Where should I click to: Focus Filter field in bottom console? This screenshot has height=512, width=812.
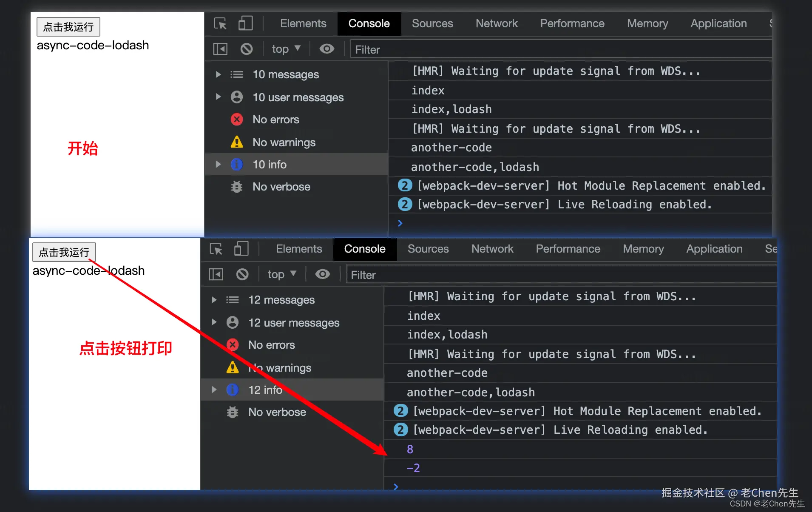coord(561,275)
